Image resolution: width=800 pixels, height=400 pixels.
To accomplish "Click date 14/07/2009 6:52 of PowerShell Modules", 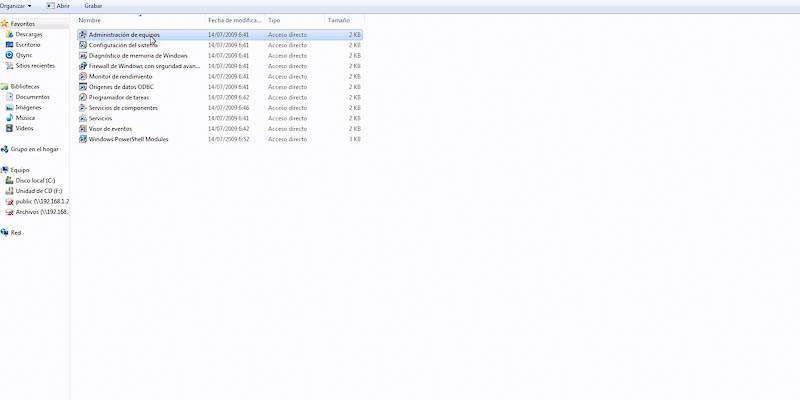I will click(229, 139).
